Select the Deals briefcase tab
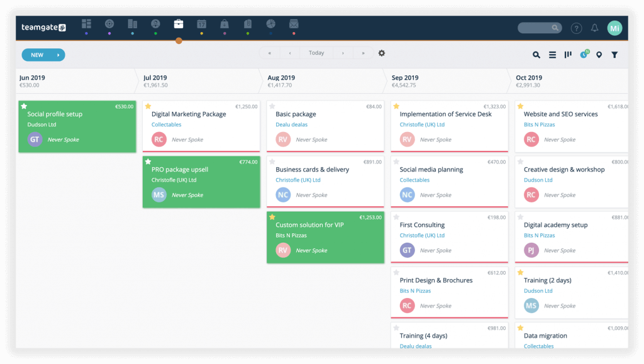 [179, 24]
